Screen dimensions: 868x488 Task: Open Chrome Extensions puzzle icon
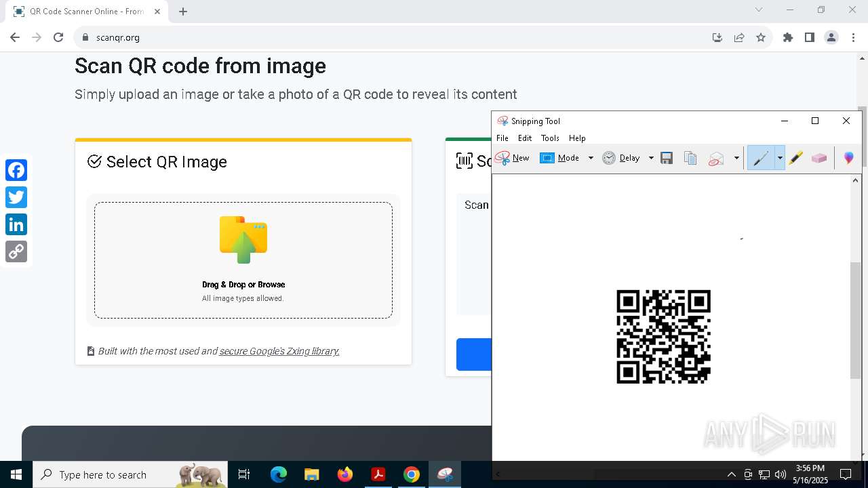pyautogui.click(x=788, y=37)
